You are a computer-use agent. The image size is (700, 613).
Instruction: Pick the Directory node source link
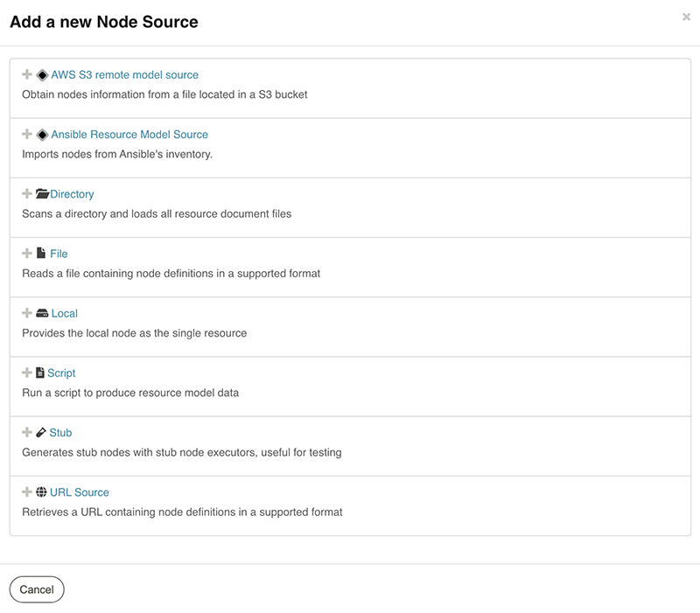[72, 194]
